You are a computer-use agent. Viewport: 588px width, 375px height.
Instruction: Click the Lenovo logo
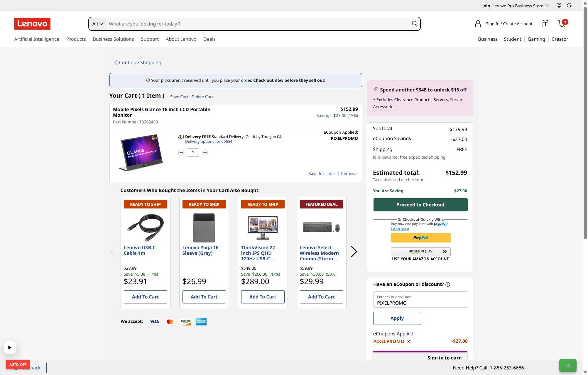pyautogui.click(x=32, y=24)
